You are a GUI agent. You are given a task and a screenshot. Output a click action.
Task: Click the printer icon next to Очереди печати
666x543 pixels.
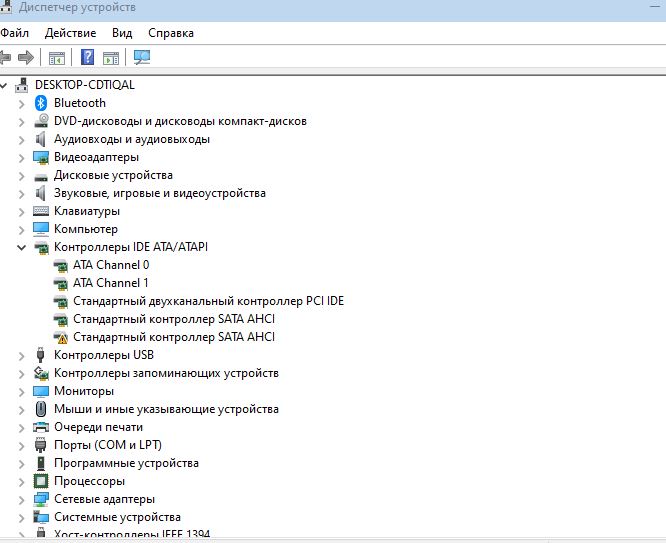(41, 427)
